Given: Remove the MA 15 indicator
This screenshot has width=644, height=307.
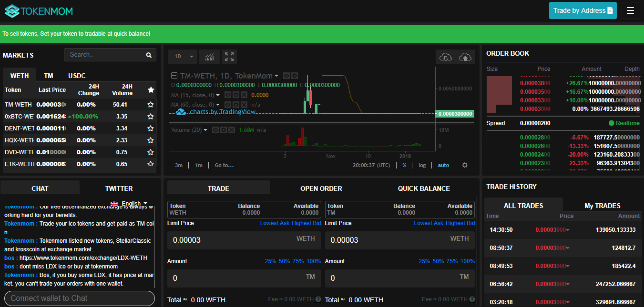Looking at the screenshot, I should 244,95.
